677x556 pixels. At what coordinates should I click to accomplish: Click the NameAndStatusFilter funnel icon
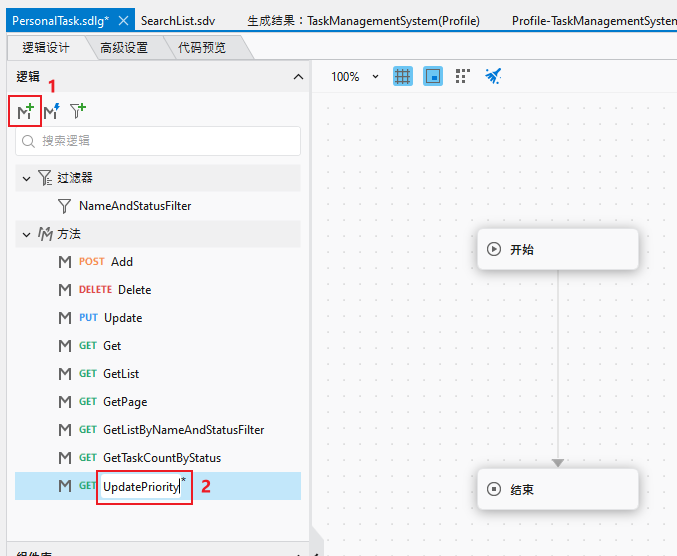pos(65,206)
